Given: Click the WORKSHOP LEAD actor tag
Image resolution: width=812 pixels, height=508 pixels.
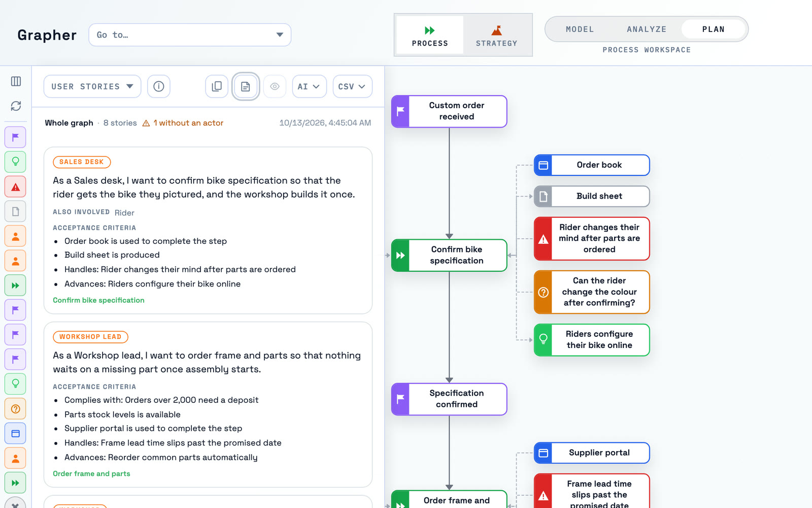Looking at the screenshot, I should coord(90,337).
